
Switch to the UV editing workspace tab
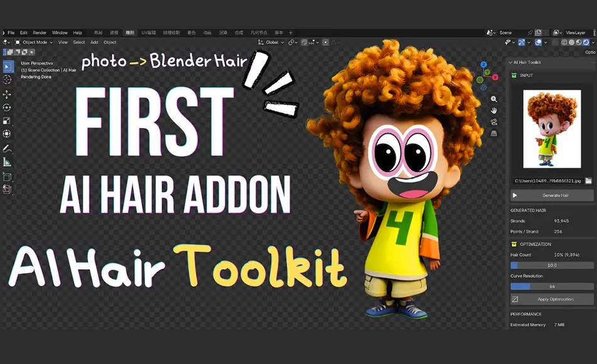[148, 33]
